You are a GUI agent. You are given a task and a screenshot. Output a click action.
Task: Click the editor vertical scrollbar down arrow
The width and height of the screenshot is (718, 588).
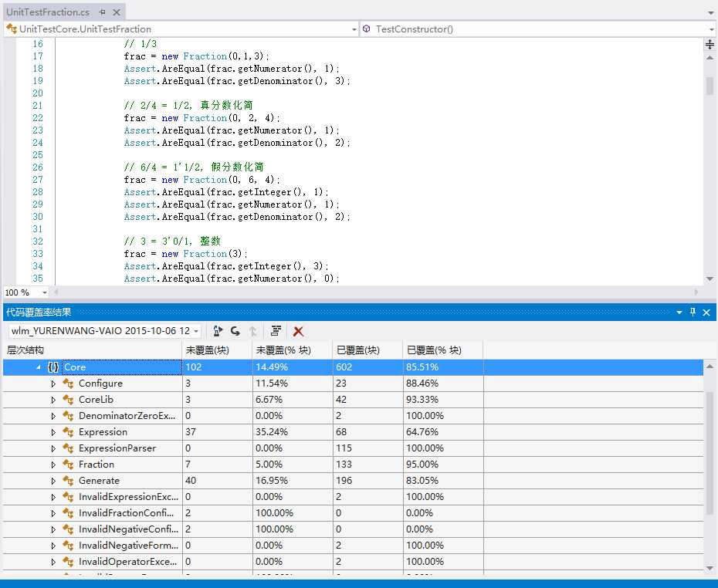(710, 279)
